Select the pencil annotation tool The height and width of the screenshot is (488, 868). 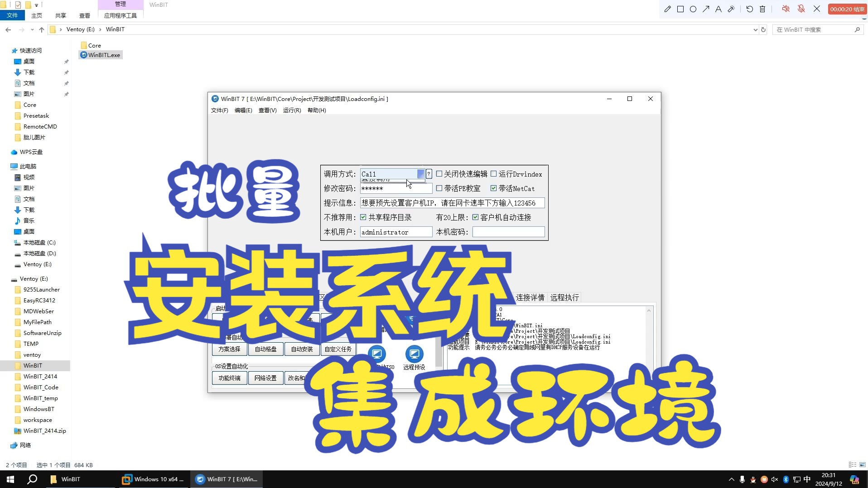pos(667,9)
